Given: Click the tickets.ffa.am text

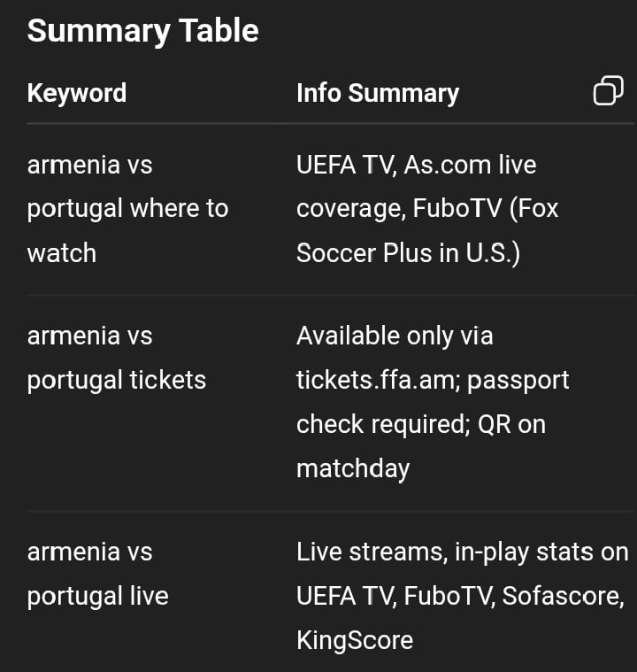Looking at the screenshot, I should (374, 380).
